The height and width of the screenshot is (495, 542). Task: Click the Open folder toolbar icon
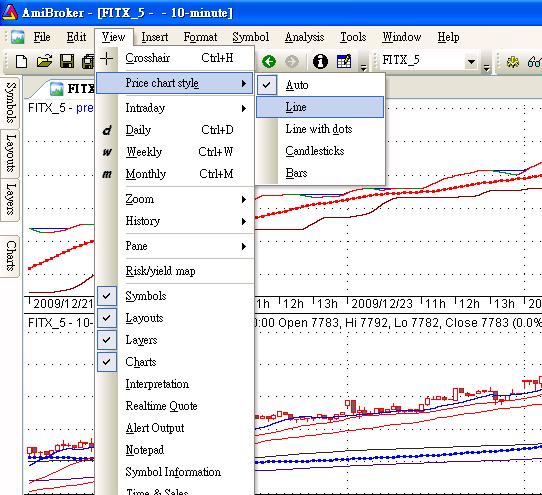point(45,61)
